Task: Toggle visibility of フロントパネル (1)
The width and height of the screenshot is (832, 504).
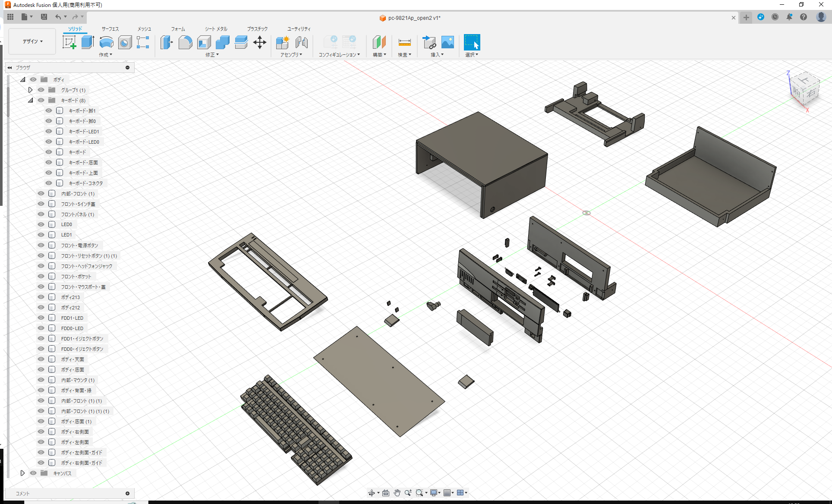Action: [41, 214]
